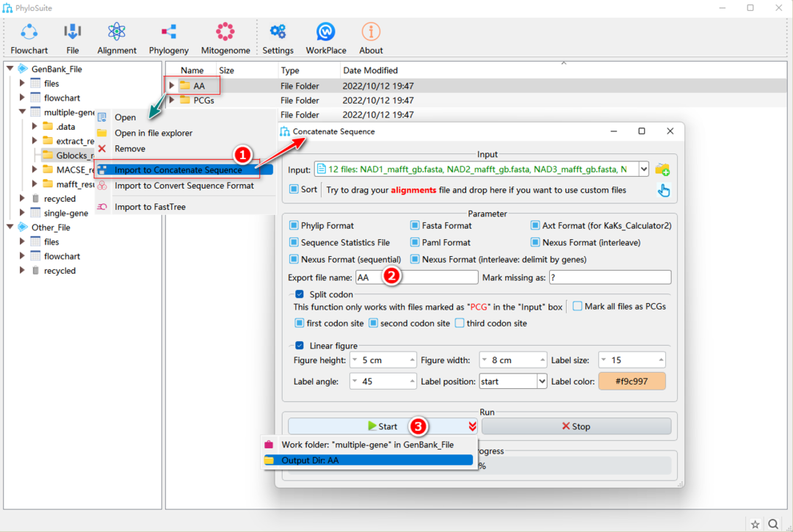Image resolution: width=793 pixels, height=532 pixels.
Task: Toggle Axt Format (for KaKs_Calculator2) checkbox
Action: (x=535, y=225)
